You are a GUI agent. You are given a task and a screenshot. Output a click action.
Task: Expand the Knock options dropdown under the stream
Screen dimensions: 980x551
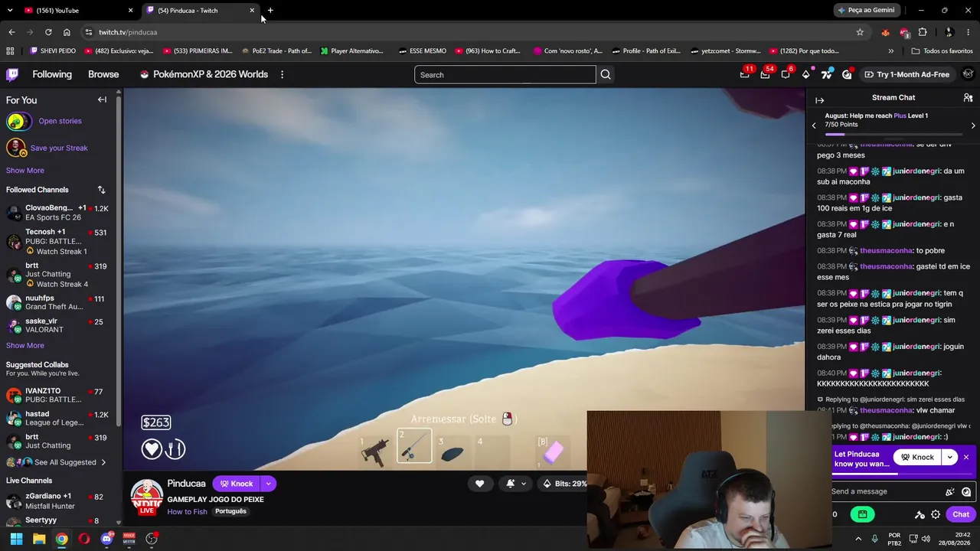tap(268, 484)
